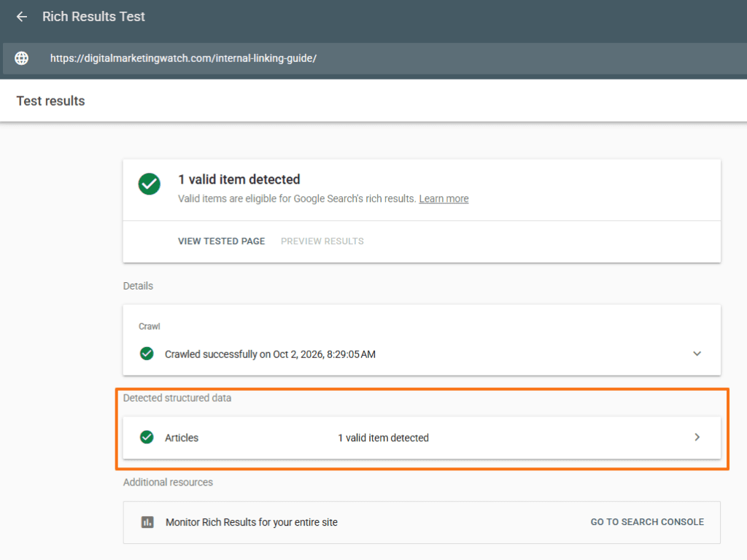Click the '1 valid item detected' Articles text
Image resolution: width=747 pixels, height=560 pixels.
point(383,437)
